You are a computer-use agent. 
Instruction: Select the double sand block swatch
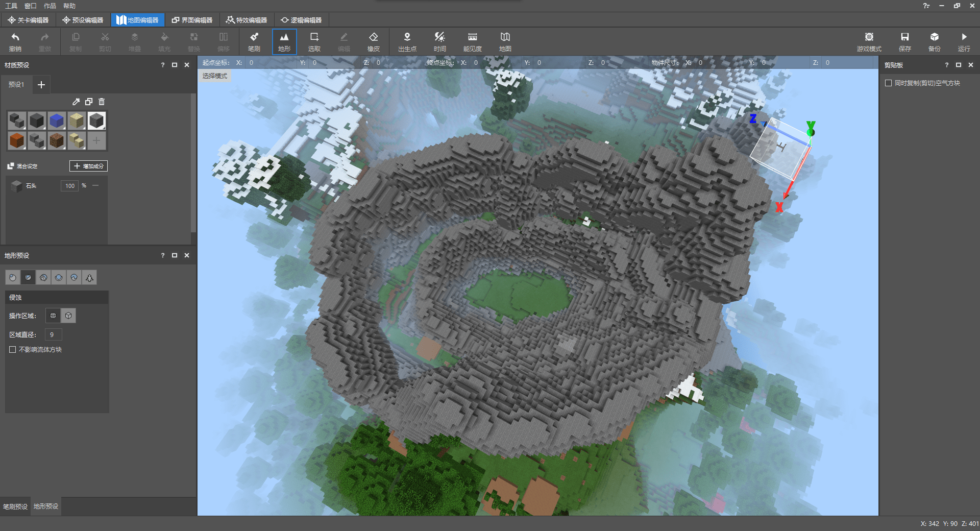tap(77, 140)
